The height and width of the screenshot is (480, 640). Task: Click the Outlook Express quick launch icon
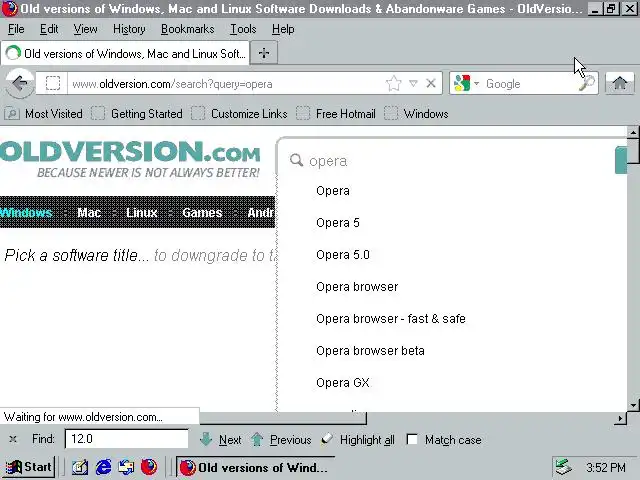pyautogui.click(x=126, y=467)
